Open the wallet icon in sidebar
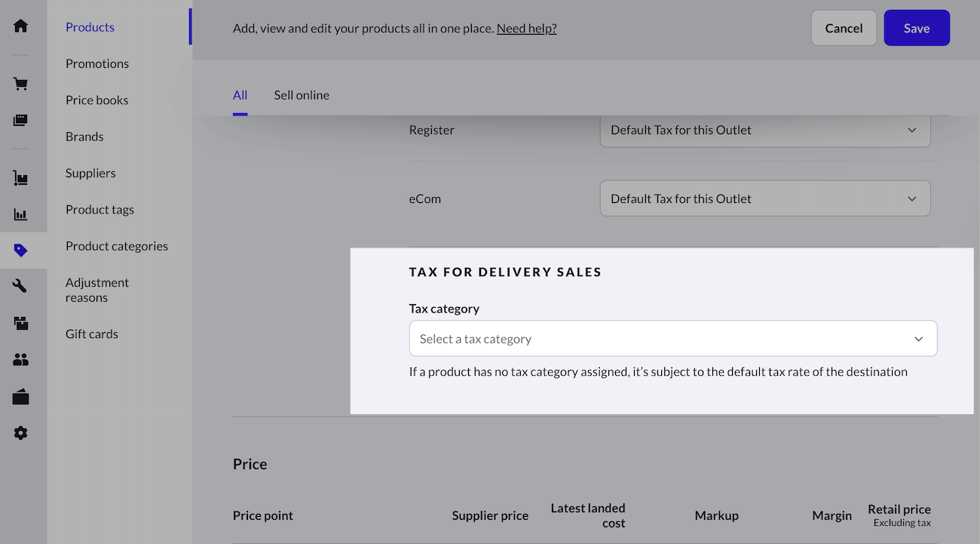Screen dimensions: 980x544 [x=20, y=396]
